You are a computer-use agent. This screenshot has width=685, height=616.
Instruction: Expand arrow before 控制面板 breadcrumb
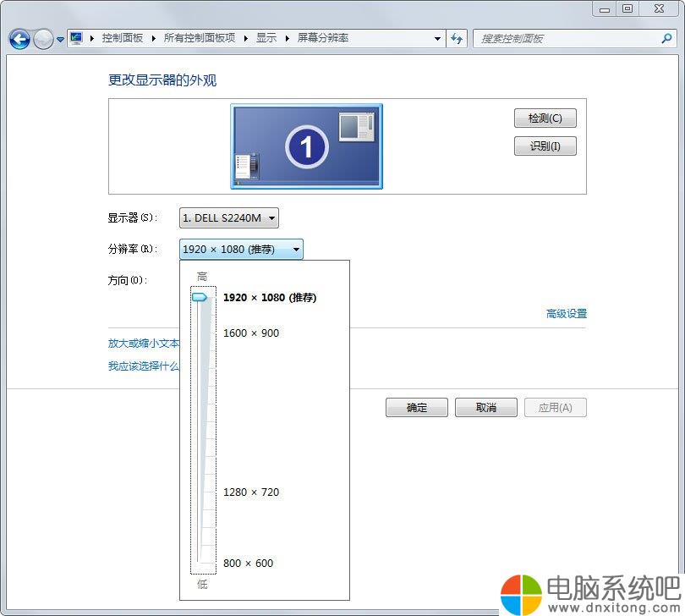[x=92, y=38]
